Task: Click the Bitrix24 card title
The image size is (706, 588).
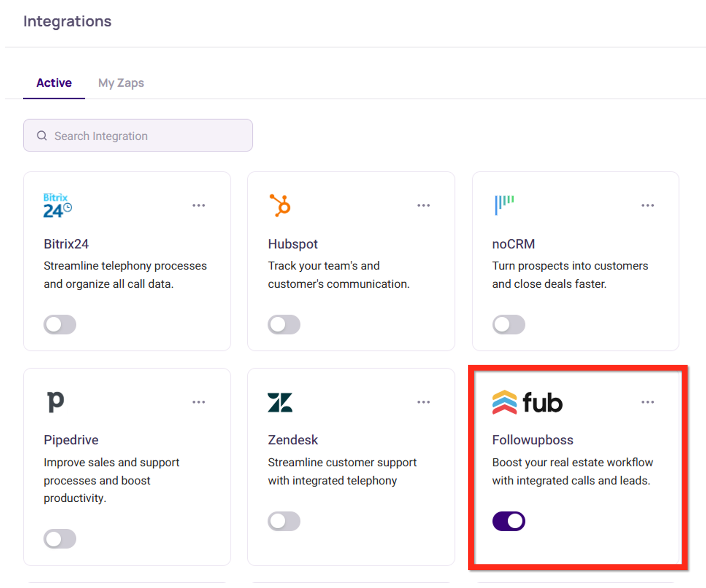Action: click(x=66, y=244)
